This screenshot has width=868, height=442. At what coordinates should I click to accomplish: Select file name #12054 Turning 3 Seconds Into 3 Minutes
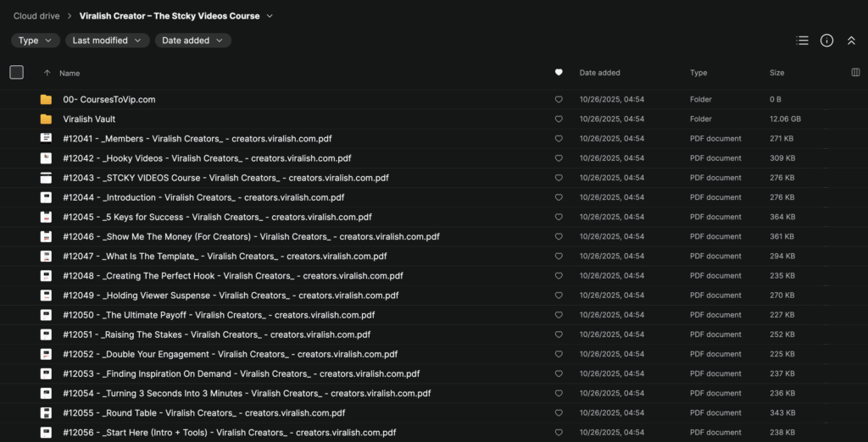point(247,394)
